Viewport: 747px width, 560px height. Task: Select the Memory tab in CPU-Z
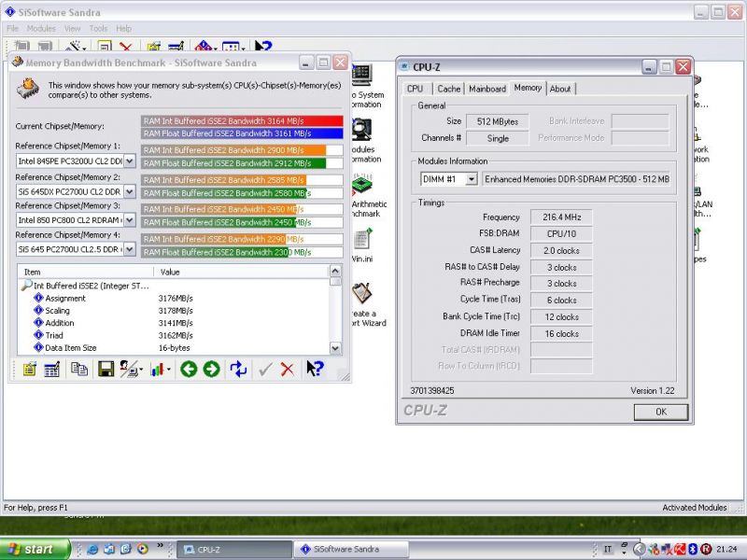[528, 88]
